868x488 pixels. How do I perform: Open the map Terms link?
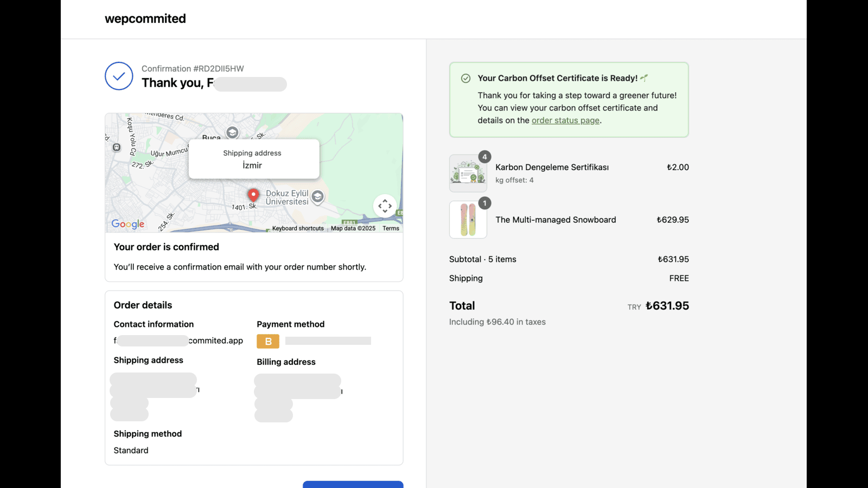click(x=391, y=228)
